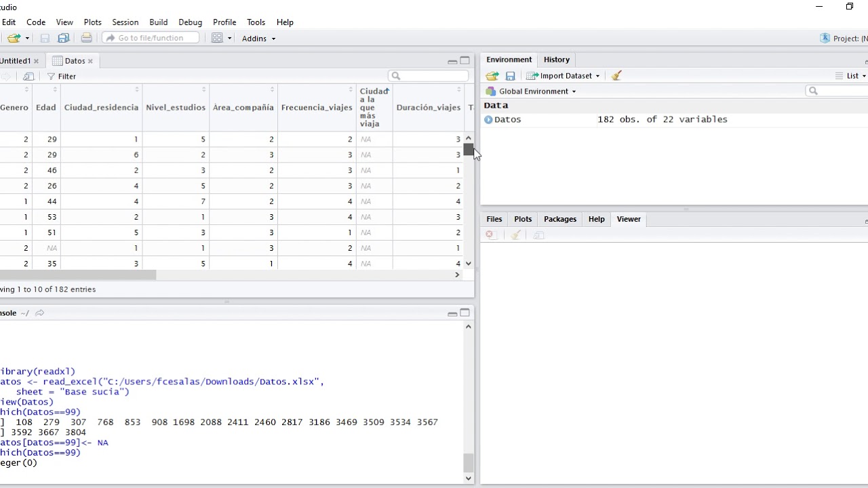Image resolution: width=868 pixels, height=488 pixels.
Task: Open the Session menu
Action: 125,22
